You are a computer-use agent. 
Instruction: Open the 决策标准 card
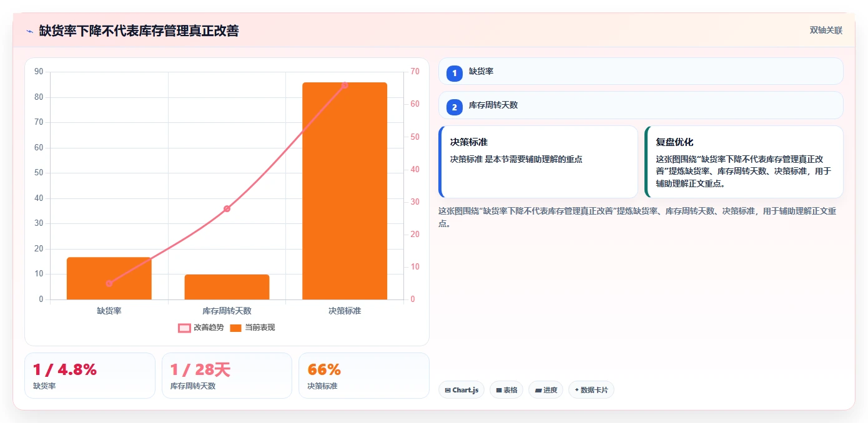538,162
